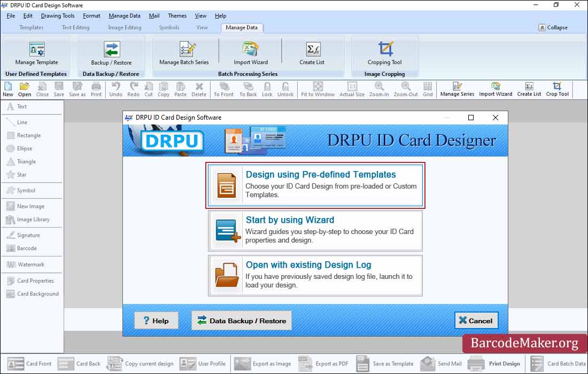Select the Watermark tool in sidebar
The image size is (588, 374).
point(26,264)
